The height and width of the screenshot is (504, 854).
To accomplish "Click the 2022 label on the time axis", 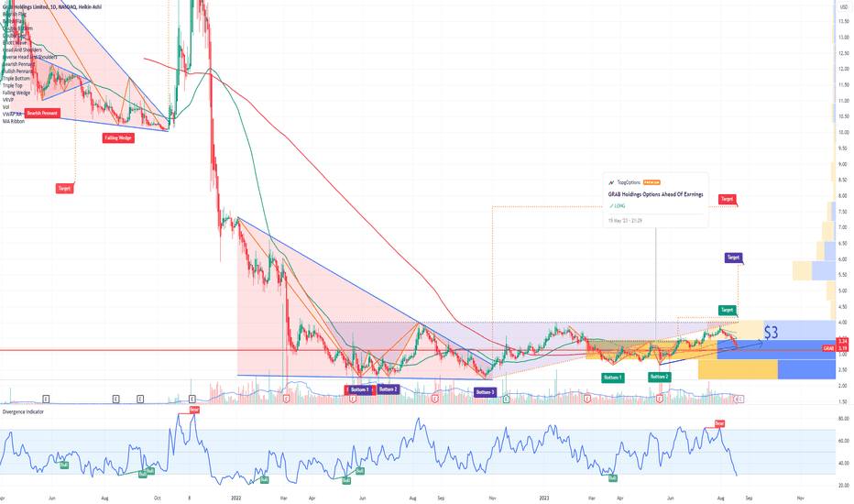I will 235,498.
